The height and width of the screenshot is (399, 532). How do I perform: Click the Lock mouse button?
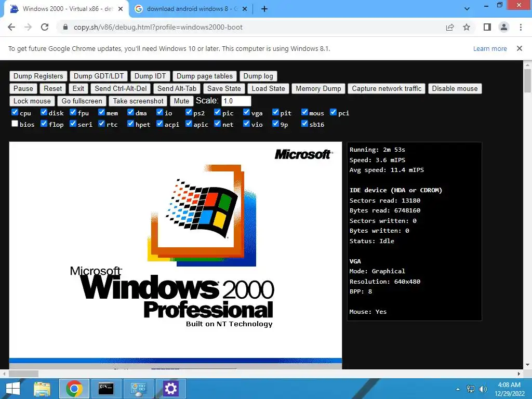click(x=32, y=101)
